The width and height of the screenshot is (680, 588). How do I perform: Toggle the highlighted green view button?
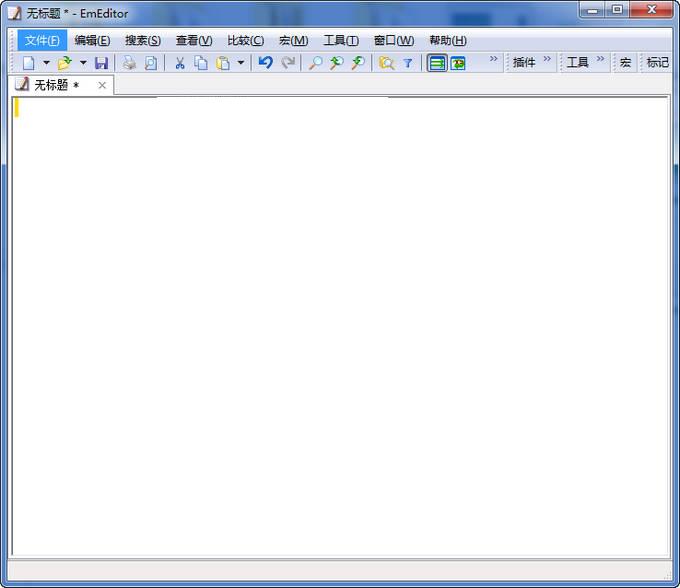(437, 63)
